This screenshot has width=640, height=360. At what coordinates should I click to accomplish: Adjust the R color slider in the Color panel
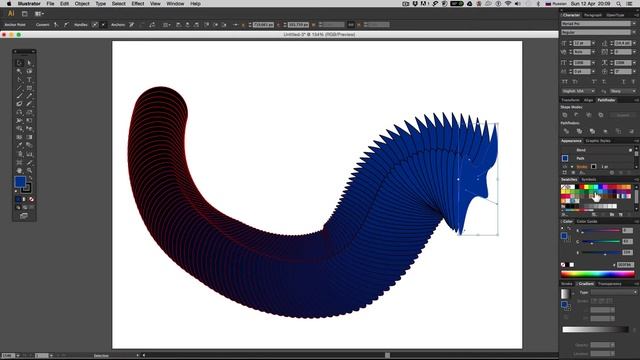(x=600, y=231)
